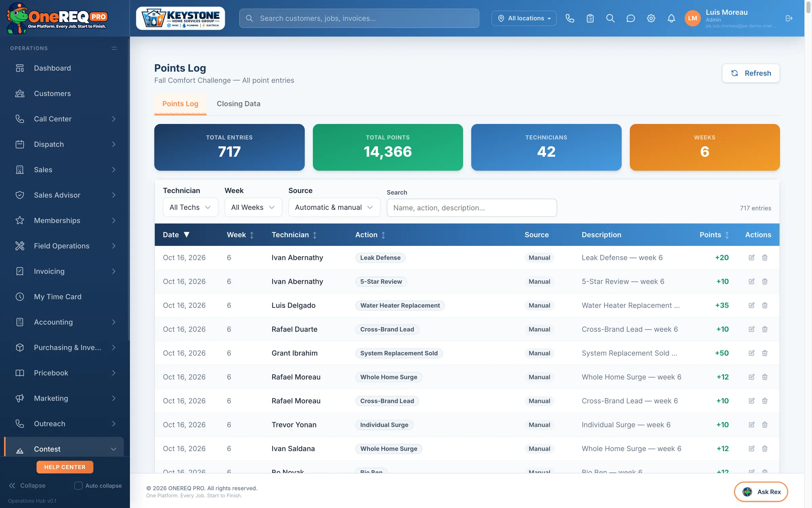Image resolution: width=812 pixels, height=508 pixels.
Task: Expand the Field Operations sidebar menu
Action: pos(64,246)
